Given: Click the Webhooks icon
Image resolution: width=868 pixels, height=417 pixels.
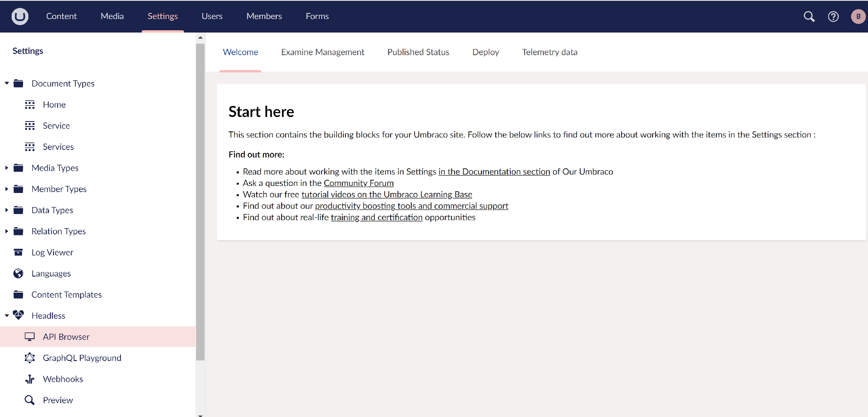Looking at the screenshot, I should [30, 379].
